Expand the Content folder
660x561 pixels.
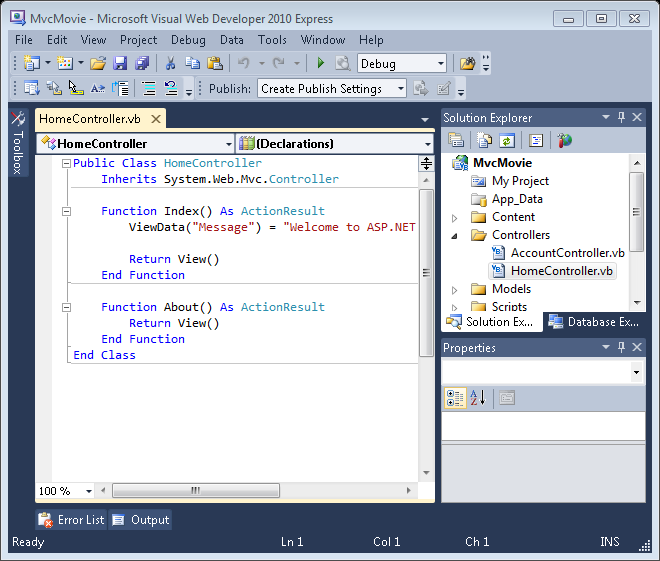pos(455,217)
